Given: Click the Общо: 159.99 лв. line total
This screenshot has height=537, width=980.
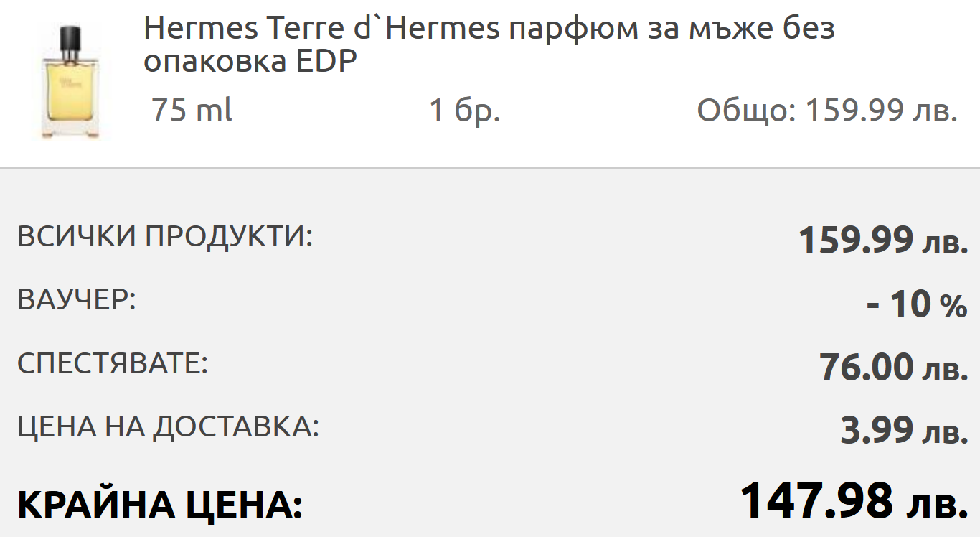Looking at the screenshot, I should click(x=827, y=111).
